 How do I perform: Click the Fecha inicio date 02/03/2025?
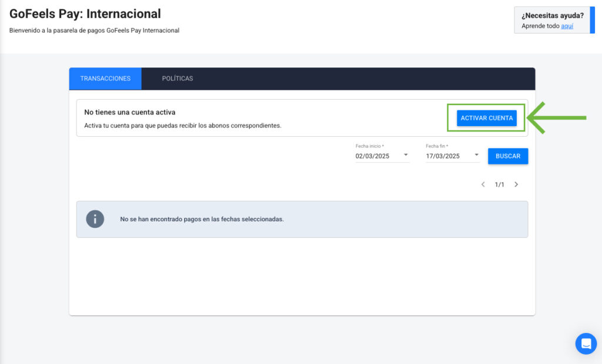[x=373, y=156]
